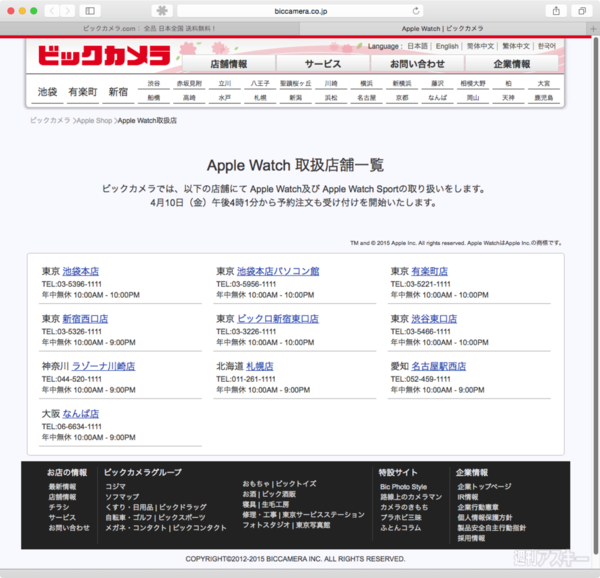Select 池袋 in the store navigation

[x=47, y=92]
